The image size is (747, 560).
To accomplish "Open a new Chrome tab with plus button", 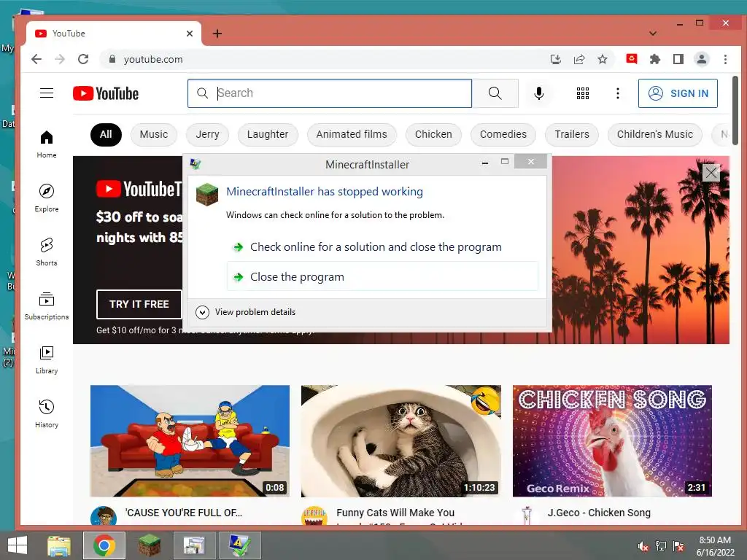I will [x=217, y=34].
